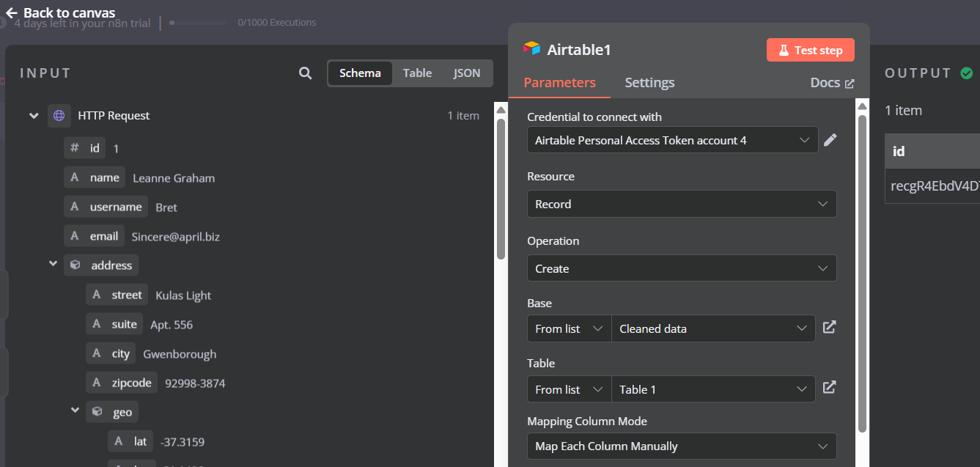This screenshot has width=980, height=467.
Task: Click the green success check next to OUTPUT
Action: [966, 73]
